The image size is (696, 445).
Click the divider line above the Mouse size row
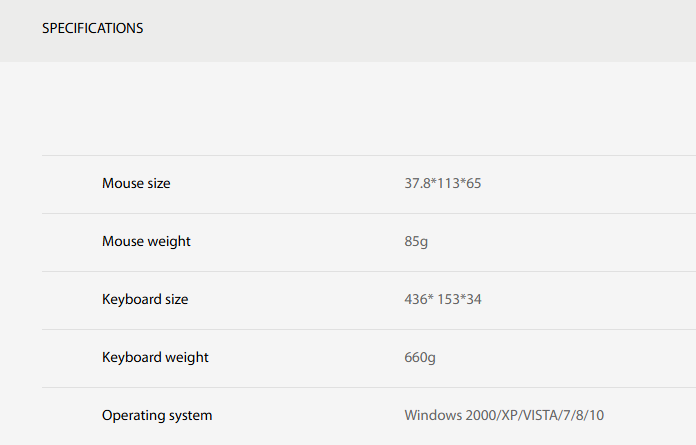point(368,155)
